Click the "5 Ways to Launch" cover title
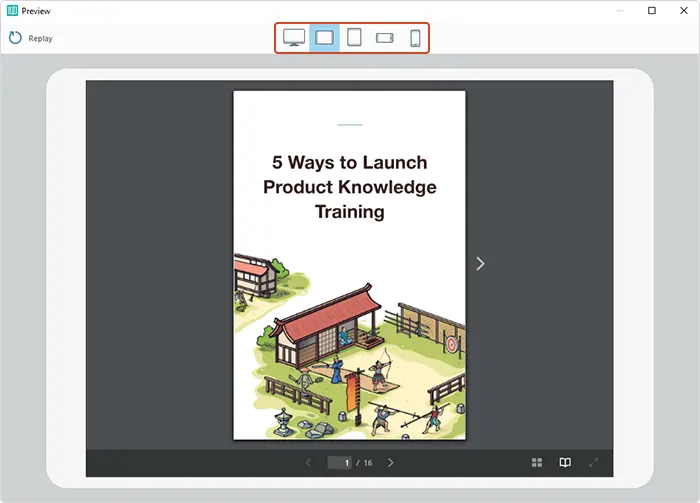 349,163
